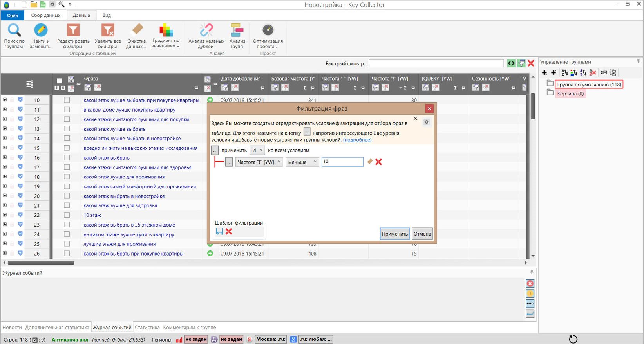644x344 pixels.
Task: Save the filter template with disk icon
Action: click(x=219, y=231)
